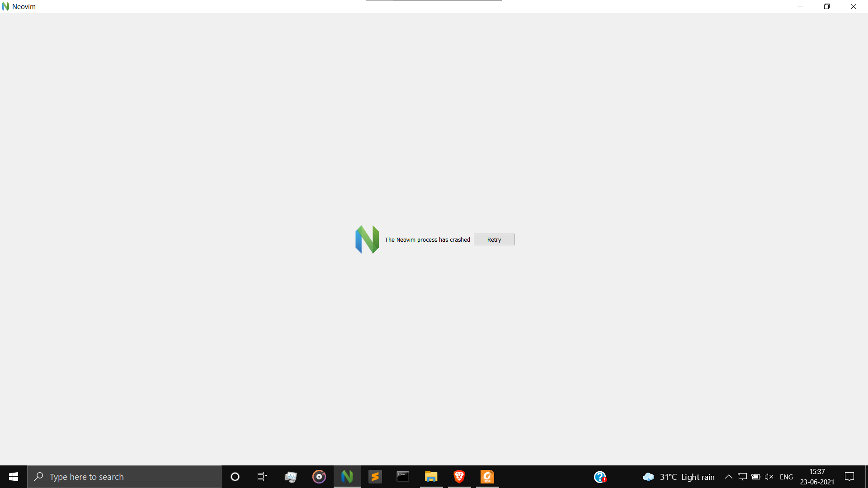The image size is (868, 488).
Task: Click the large Neovim logo beside crash message
Action: pos(367,239)
